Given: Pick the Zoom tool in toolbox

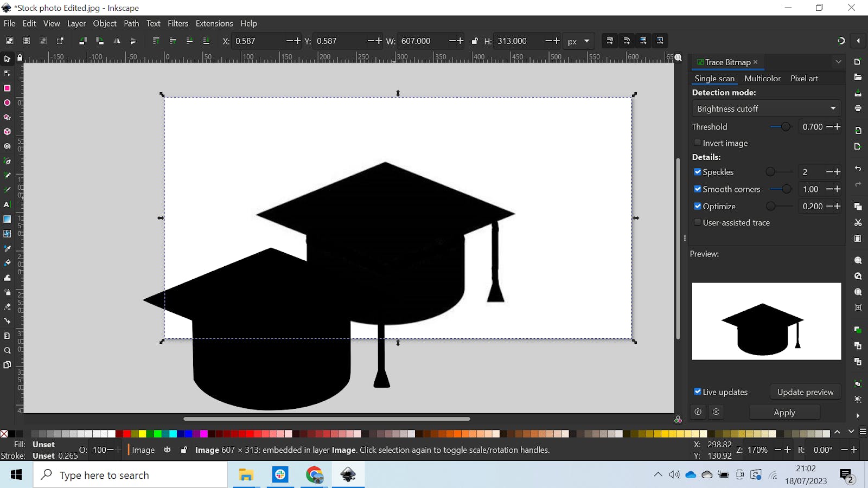Looking at the screenshot, I should click(x=7, y=350).
